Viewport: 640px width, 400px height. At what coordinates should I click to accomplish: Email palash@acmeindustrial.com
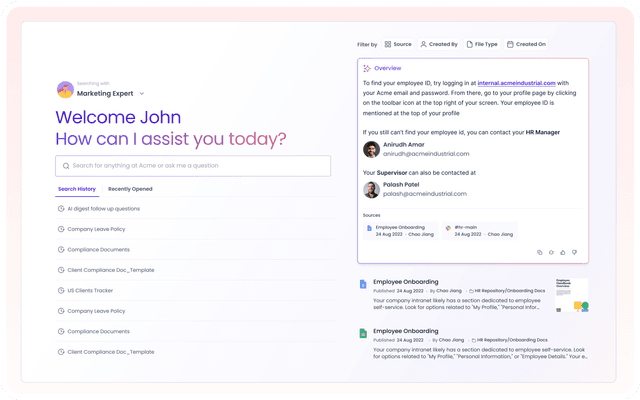pyautogui.click(x=425, y=194)
